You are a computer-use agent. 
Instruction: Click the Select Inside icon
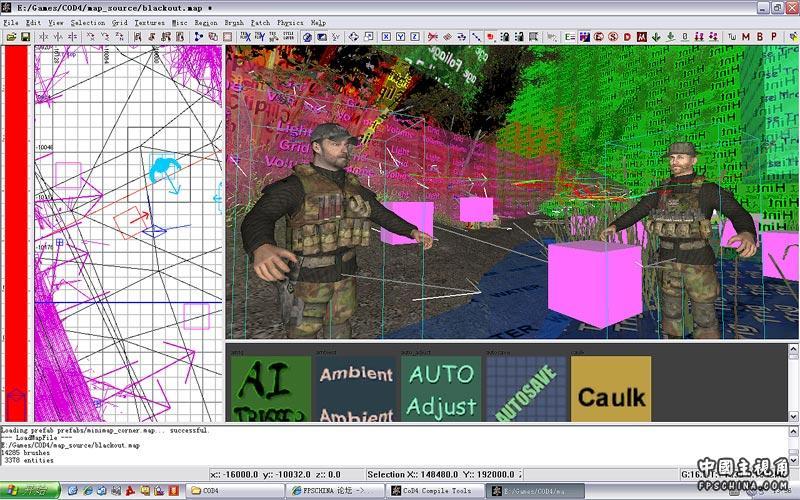[180, 37]
